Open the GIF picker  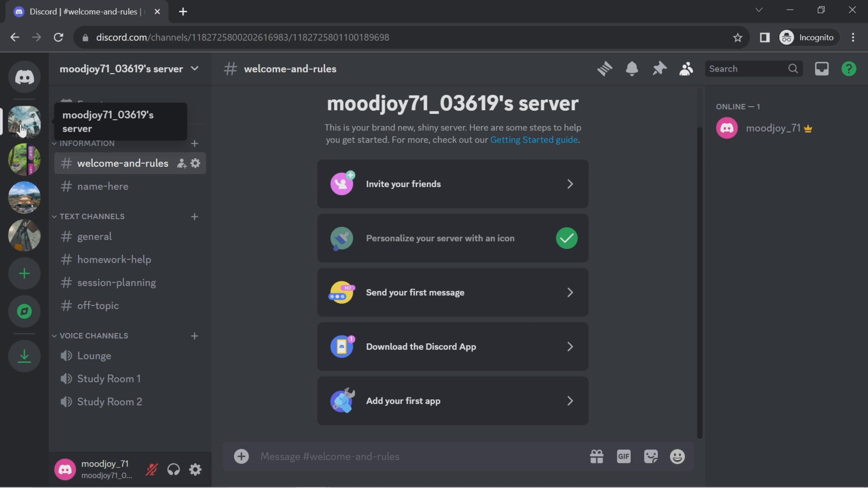[x=624, y=457]
